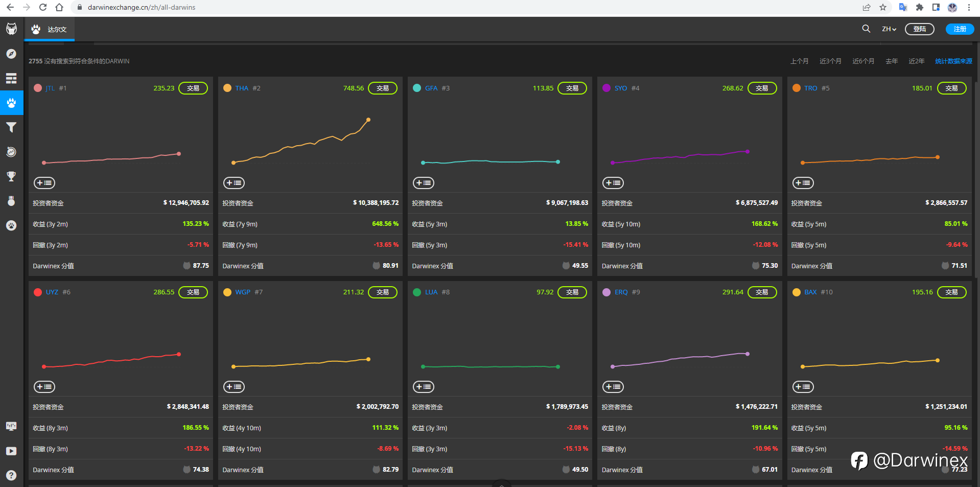Click WGP return value 111.32 %
The width and height of the screenshot is (980, 487).
tap(385, 428)
